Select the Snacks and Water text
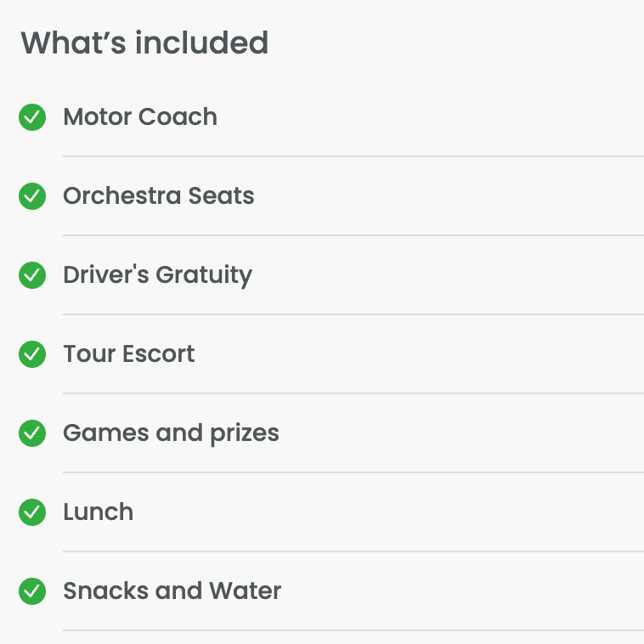 click(172, 591)
